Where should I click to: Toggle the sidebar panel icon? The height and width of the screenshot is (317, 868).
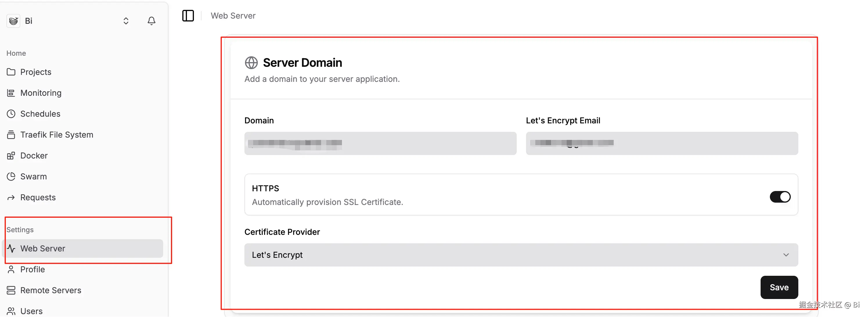[188, 16]
